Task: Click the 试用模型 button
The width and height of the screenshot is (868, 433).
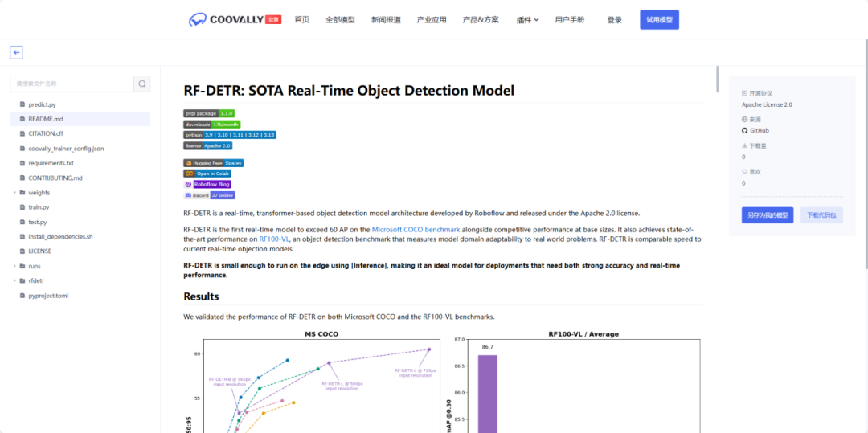Action: click(659, 20)
